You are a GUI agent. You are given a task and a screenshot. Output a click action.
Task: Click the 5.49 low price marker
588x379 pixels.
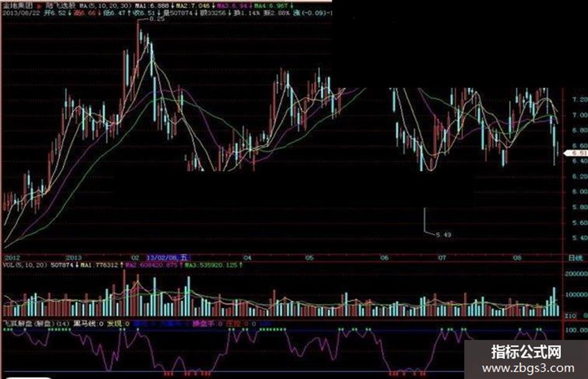(x=443, y=235)
